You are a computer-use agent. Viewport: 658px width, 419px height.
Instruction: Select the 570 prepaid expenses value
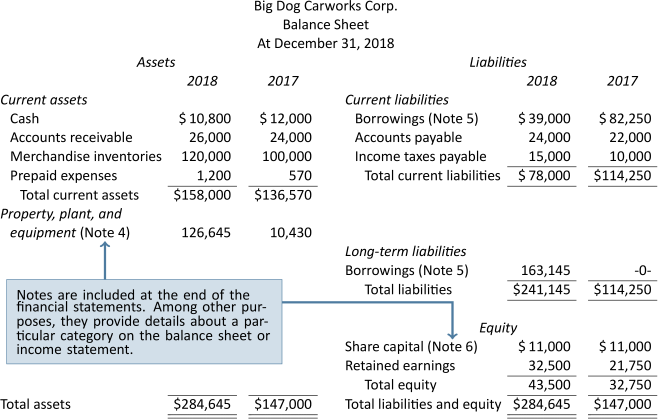point(300,175)
